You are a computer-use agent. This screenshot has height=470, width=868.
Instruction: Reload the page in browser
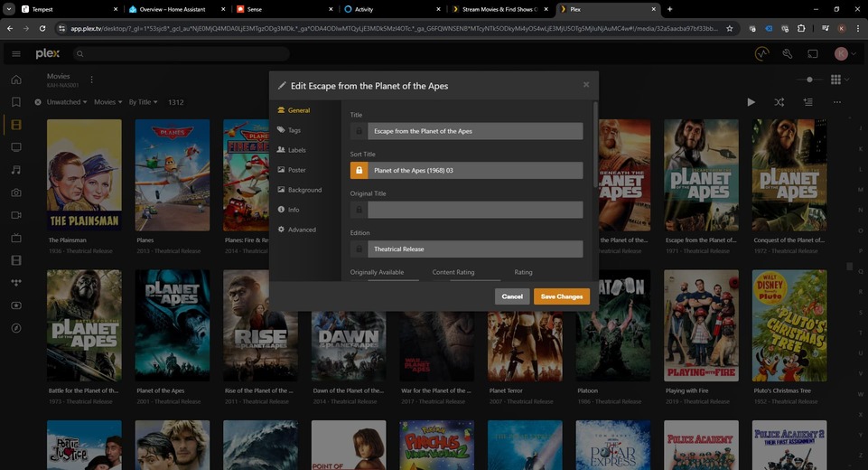pos(42,28)
